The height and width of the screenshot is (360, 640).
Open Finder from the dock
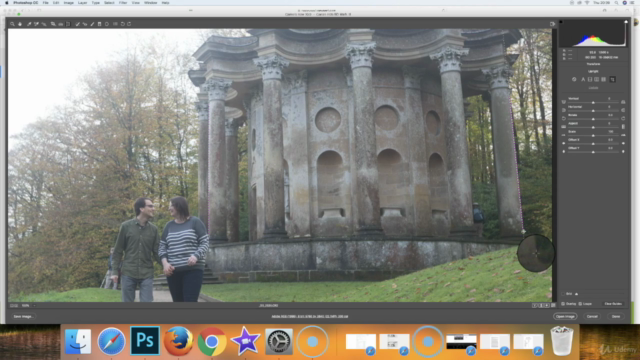tap(78, 341)
